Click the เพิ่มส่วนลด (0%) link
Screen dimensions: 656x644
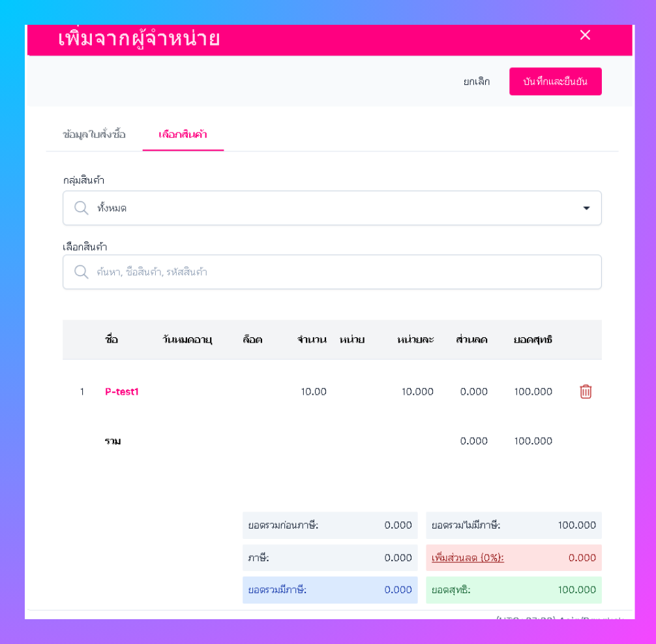click(x=468, y=558)
